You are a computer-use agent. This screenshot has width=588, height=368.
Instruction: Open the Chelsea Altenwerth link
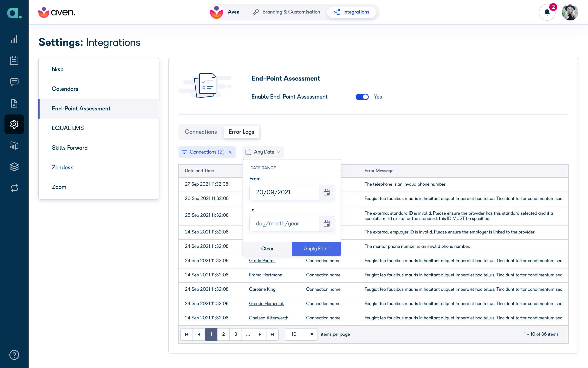pos(268,318)
